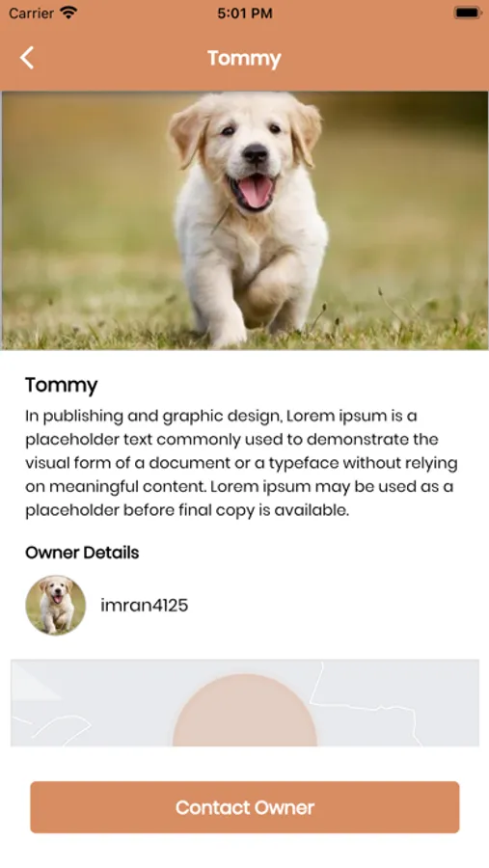Tap the Carrier label in status bar

point(31,13)
